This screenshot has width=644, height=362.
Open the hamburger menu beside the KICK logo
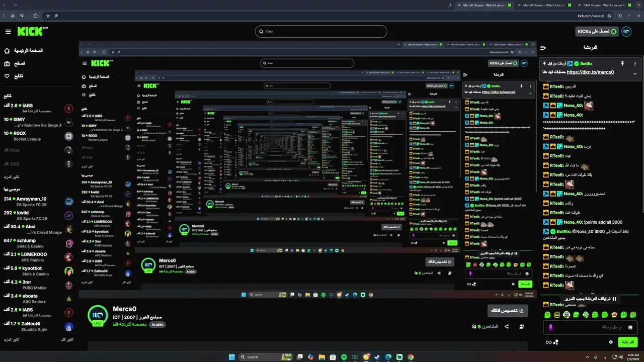[x=8, y=32]
